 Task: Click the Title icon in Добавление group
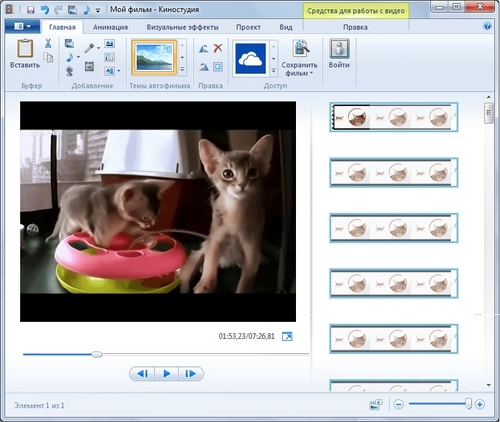[x=109, y=43]
